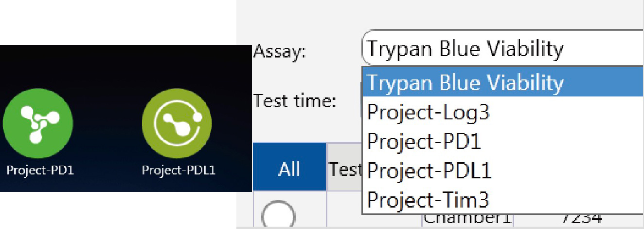Click the Project-PD1 caption under the icon
Viewport: 644px width, 229px height.
(40, 171)
